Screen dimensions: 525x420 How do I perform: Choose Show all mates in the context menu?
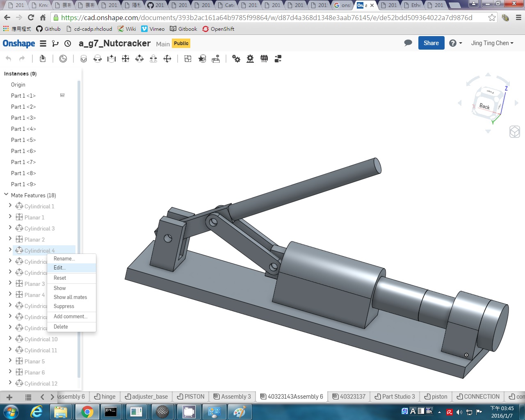pos(72,297)
